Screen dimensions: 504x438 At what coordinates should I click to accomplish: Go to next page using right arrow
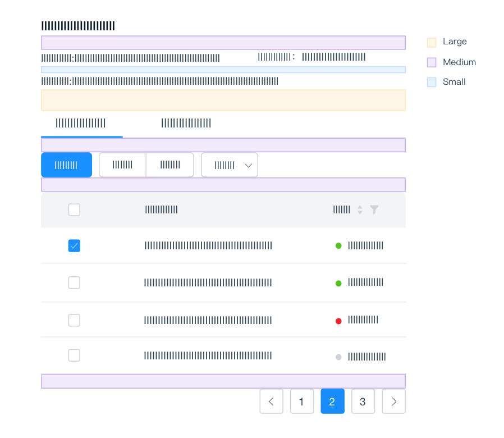click(393, 401)
